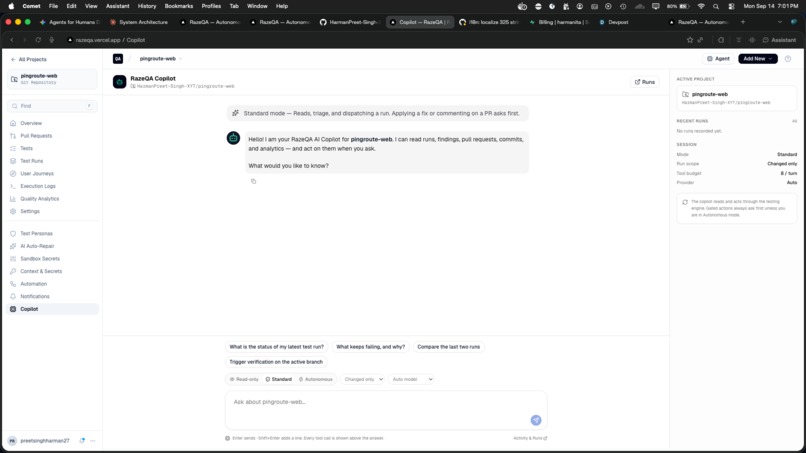Open Auto model dropdown

tap(412, 379)
